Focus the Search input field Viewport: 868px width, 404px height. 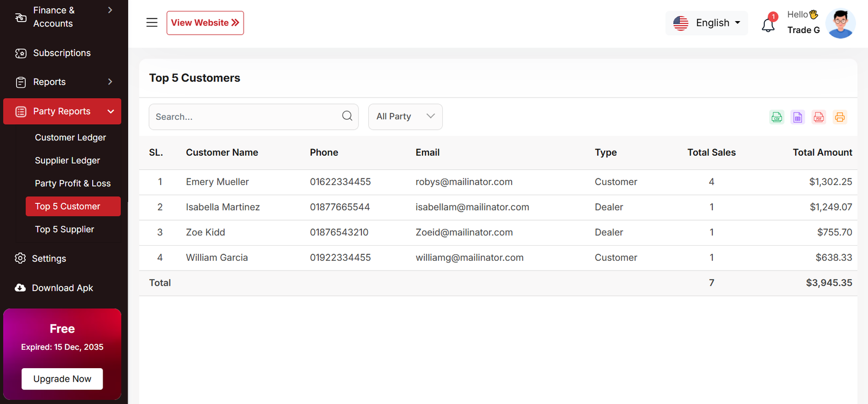(x=244, y=117)
